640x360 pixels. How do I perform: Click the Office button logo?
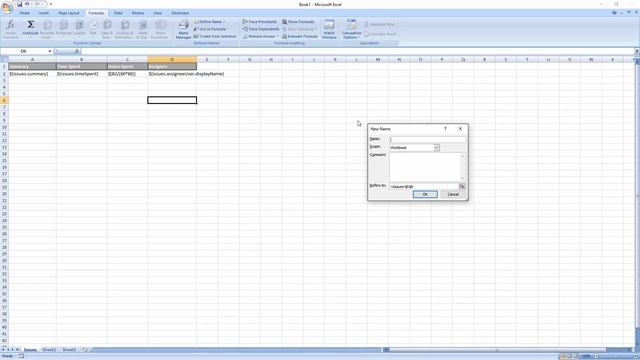[x=7, y=7]
